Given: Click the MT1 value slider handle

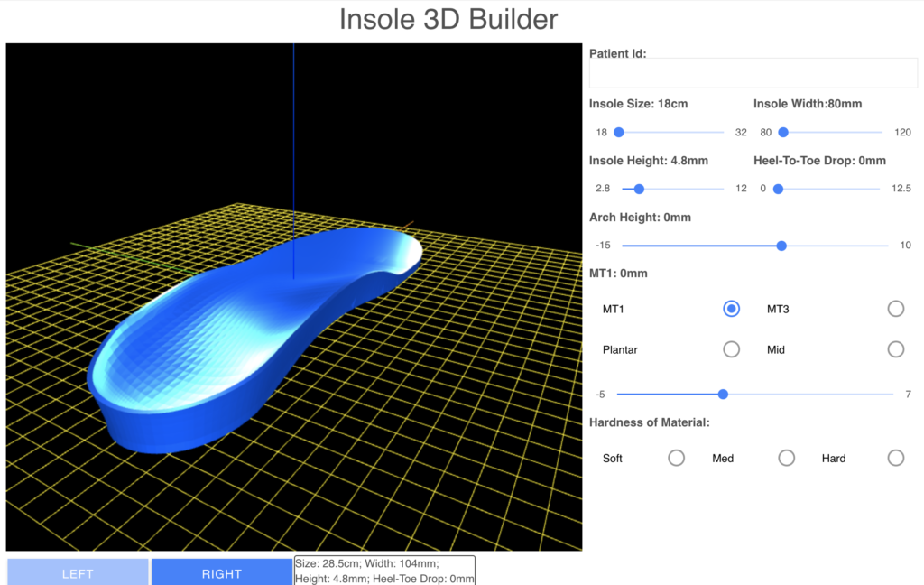Looking at the screenshot, I should point(723,394).
